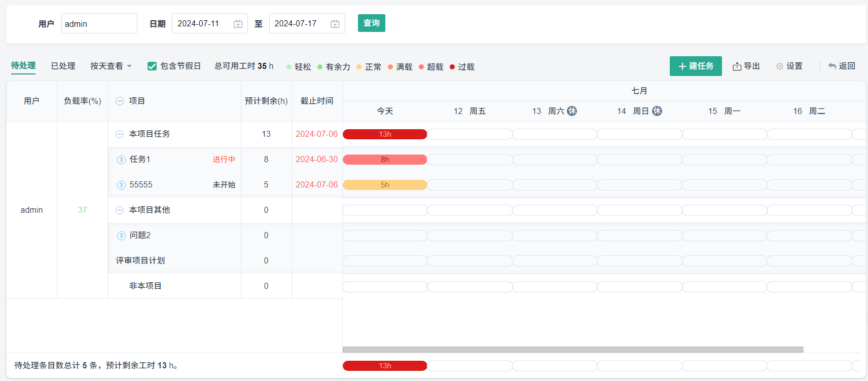Select the 55555 task name
This screenshot has height=381, width=868.
141,185
